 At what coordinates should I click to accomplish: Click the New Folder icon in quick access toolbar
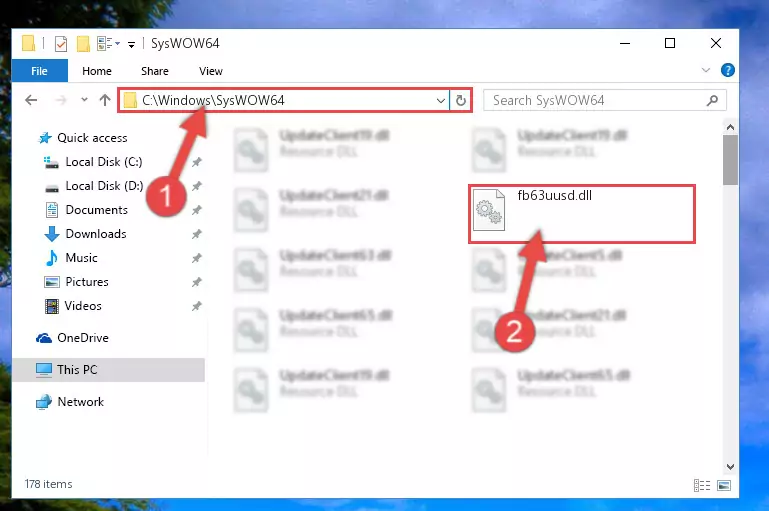coord(83,44)
